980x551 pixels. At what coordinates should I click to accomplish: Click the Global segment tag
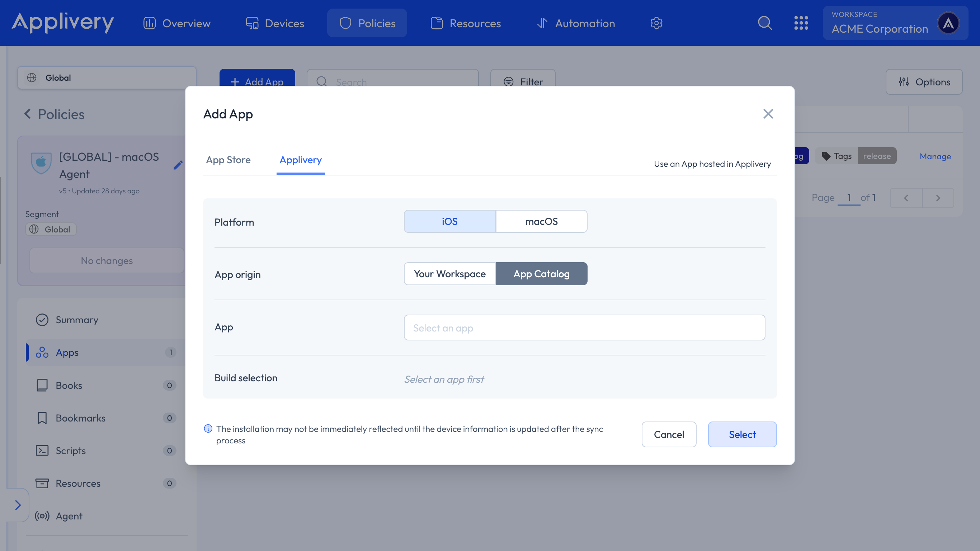[51, 229]
